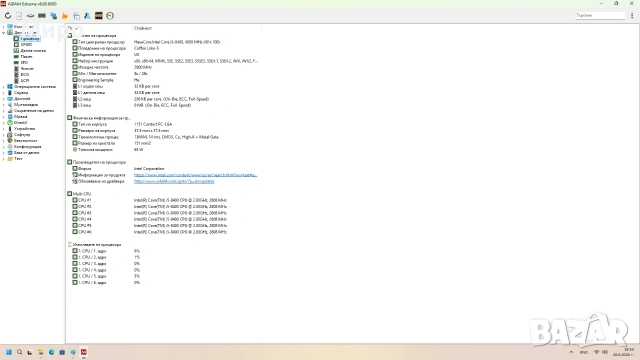640x360 pixels.
Task: Open the green memory module benchmark icon
Action: pos(42,16)
